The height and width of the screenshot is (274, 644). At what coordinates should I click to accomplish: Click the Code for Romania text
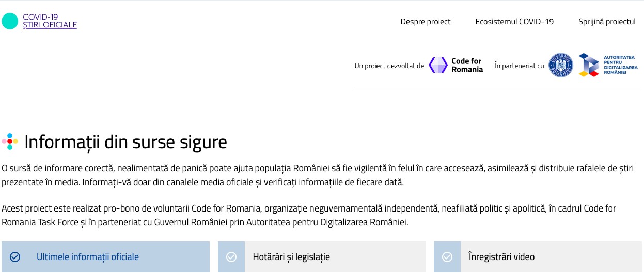467,66
